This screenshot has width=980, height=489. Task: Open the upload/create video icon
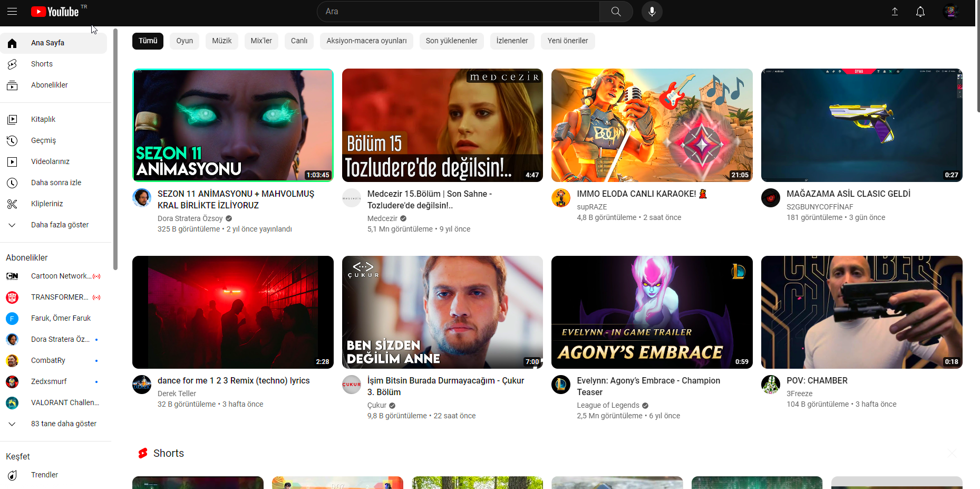895,12
